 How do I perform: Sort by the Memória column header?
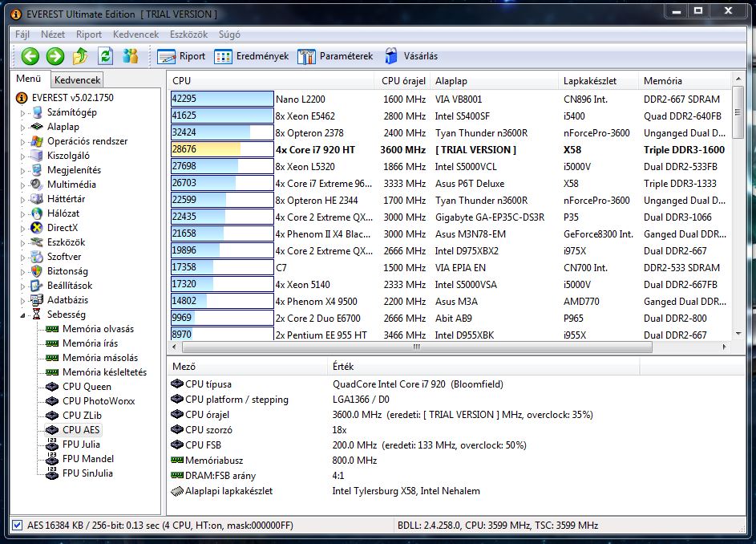(x=685, y=80)
